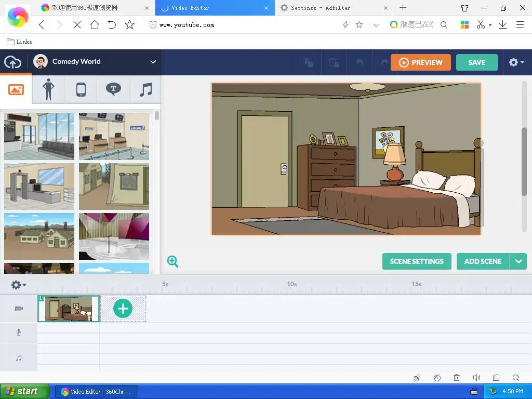Click the Undo arrow in editor toolbar
The width and height of the screenshot is (532, 399).
pos(360,62)
